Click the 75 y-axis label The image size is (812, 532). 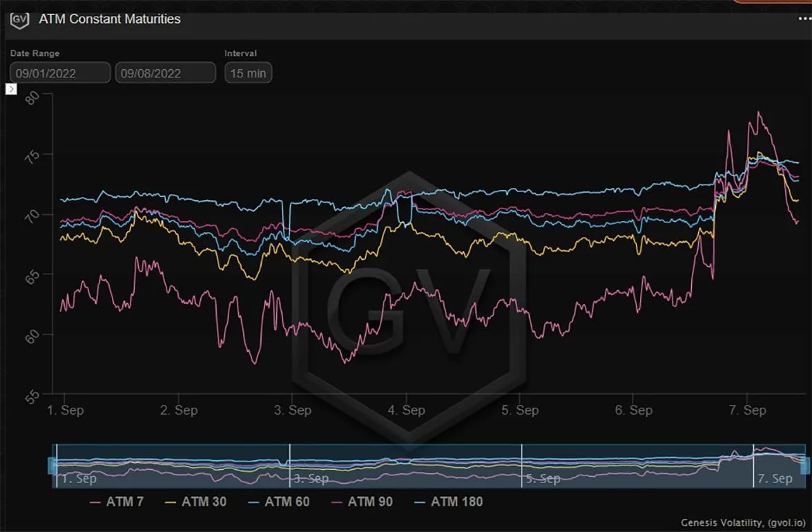[32, 157]
